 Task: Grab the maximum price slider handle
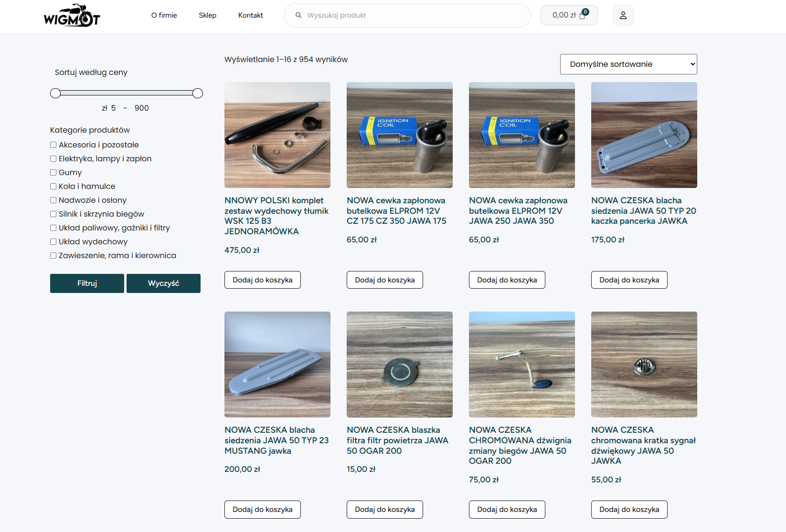198,94
